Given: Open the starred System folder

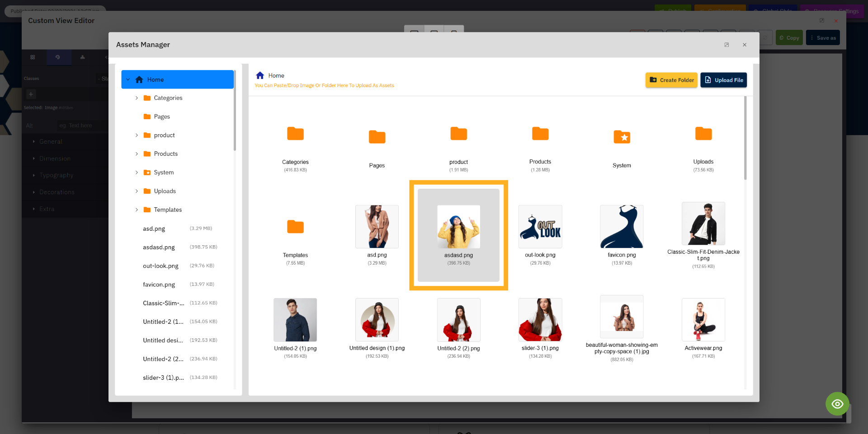Looking at the screenshot, I should [622, 137].
